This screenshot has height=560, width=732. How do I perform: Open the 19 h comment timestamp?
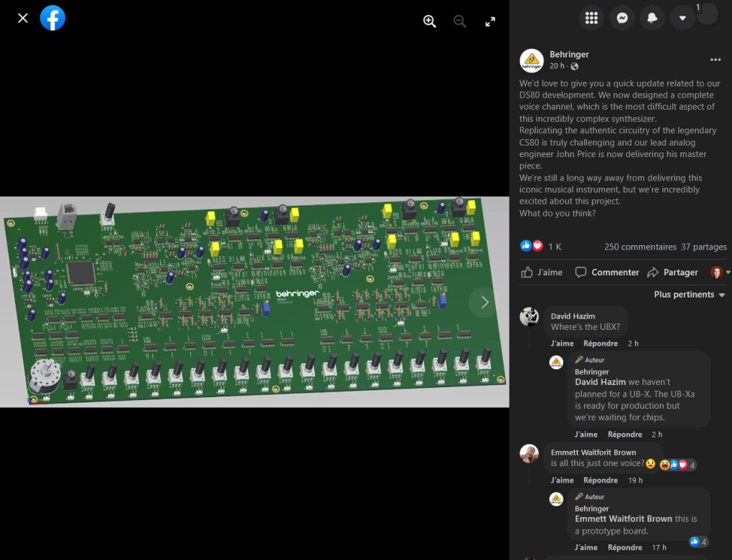635,480
